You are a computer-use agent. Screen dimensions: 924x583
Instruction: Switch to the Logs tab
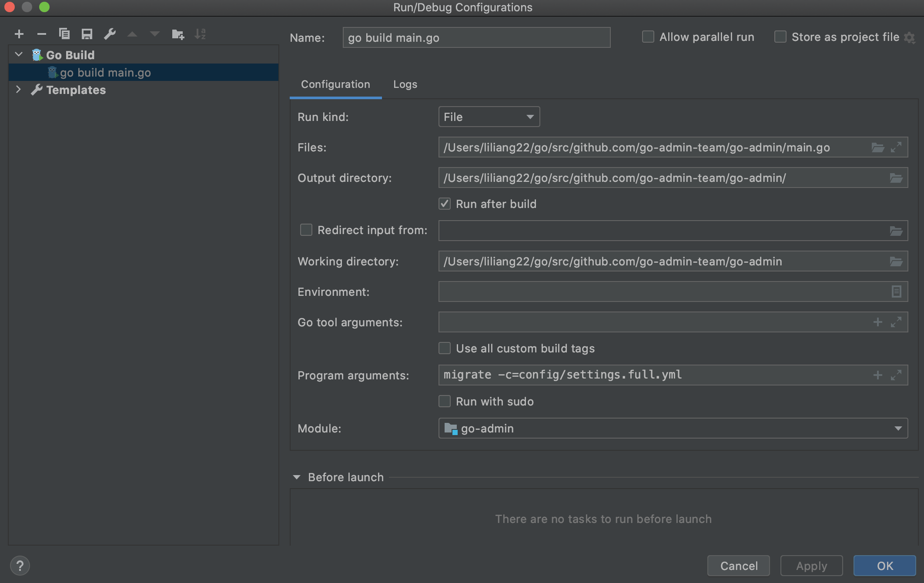405,84
